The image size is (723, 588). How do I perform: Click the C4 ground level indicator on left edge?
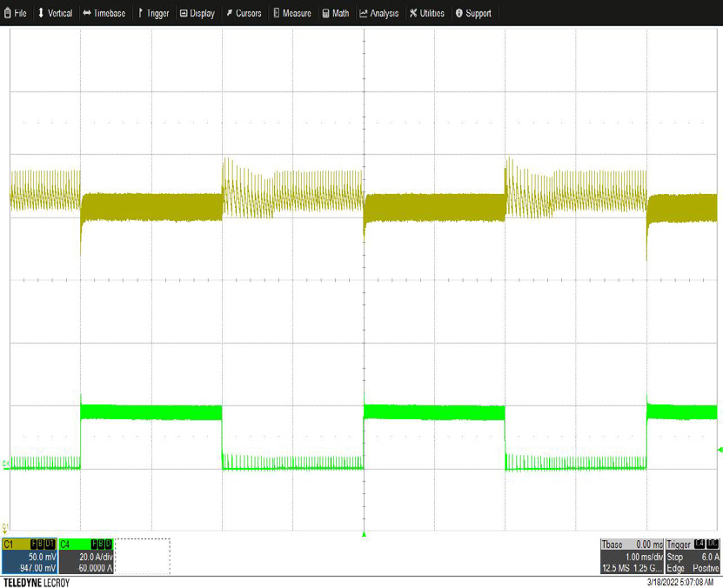(5, 462)
